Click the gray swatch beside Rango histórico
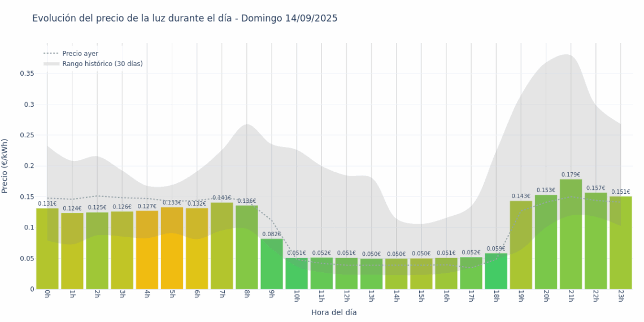644x322 pixels. (x=51, y=64)
